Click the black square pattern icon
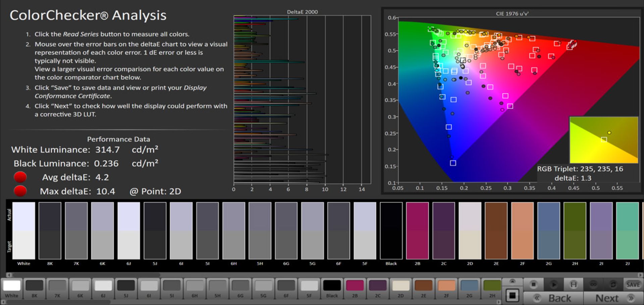The width and height of the screenshot is (644, 305). 512,296
